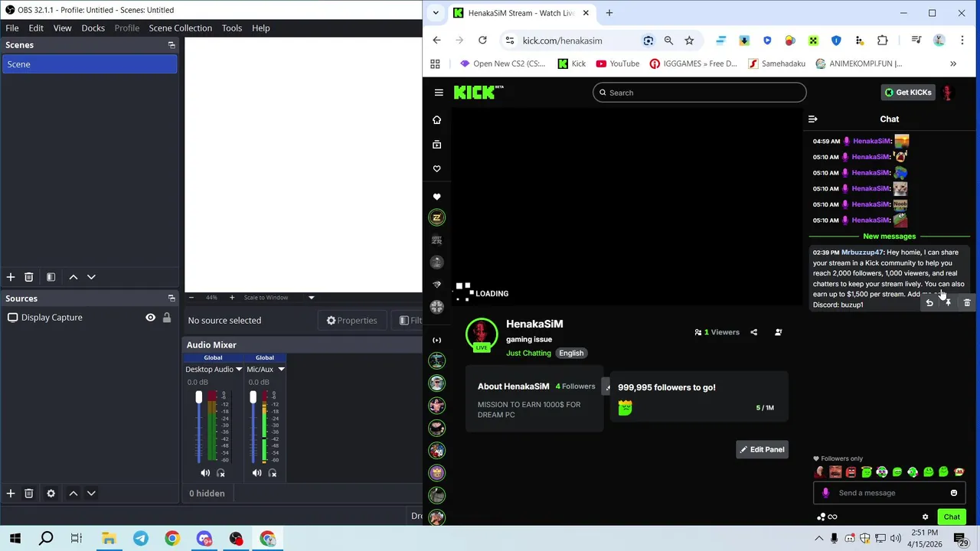Open the Docks menu in OBS

(x=93, y=28)
